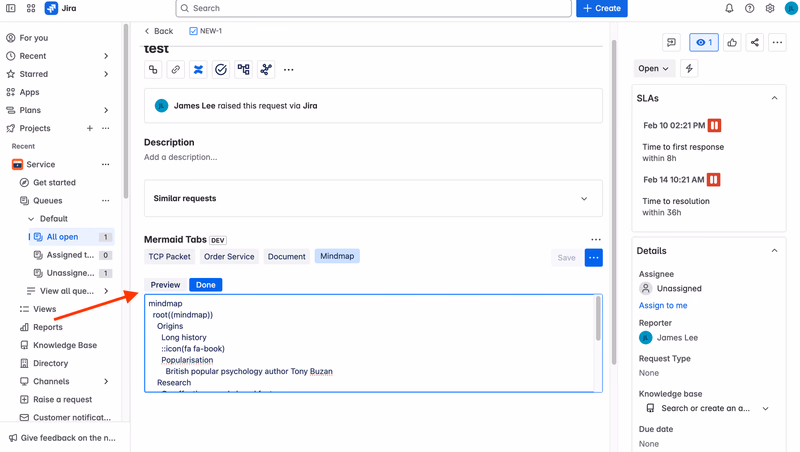
Task: Open the automation lightning bolt menu
Action: tap(689, 68)
